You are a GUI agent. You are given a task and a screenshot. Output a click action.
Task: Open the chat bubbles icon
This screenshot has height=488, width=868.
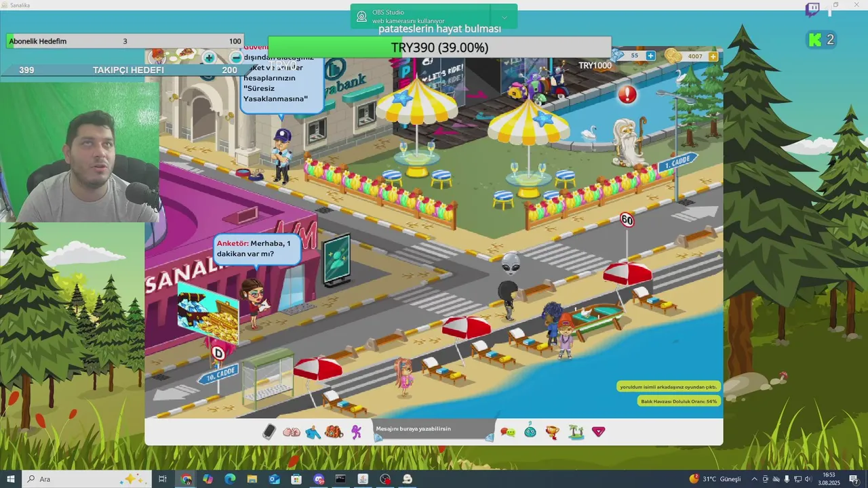pyautogui.click(x=508, y=432)
